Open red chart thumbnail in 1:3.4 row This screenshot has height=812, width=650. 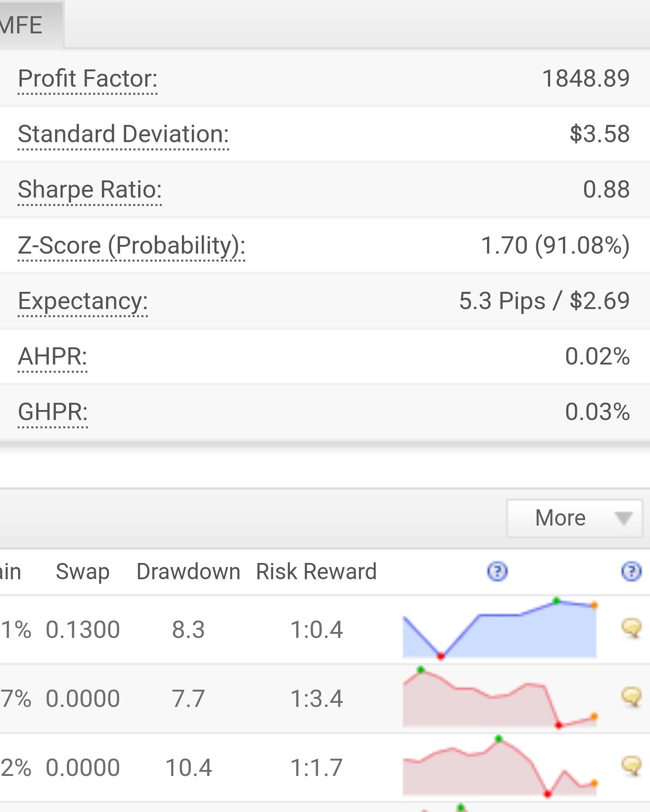coord(500,697)
